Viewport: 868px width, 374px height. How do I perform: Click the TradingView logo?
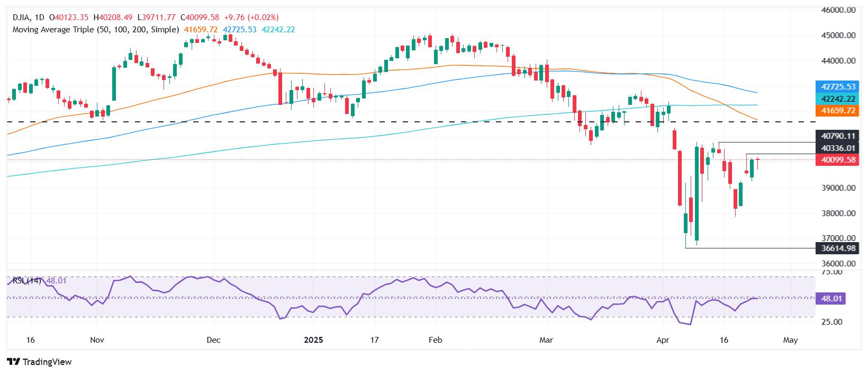(x=40, y=362)
